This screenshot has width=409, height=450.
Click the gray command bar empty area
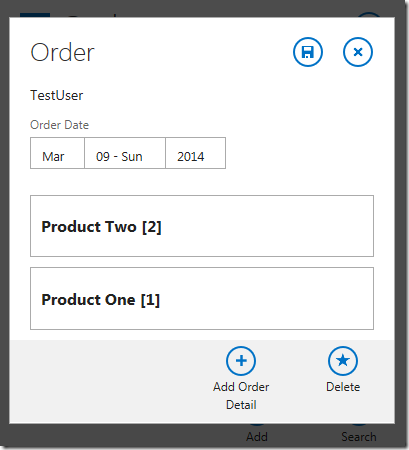(110, 382)
